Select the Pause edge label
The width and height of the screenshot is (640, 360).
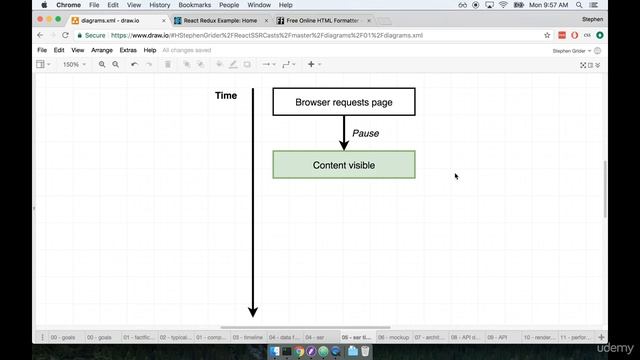point(366,133)
